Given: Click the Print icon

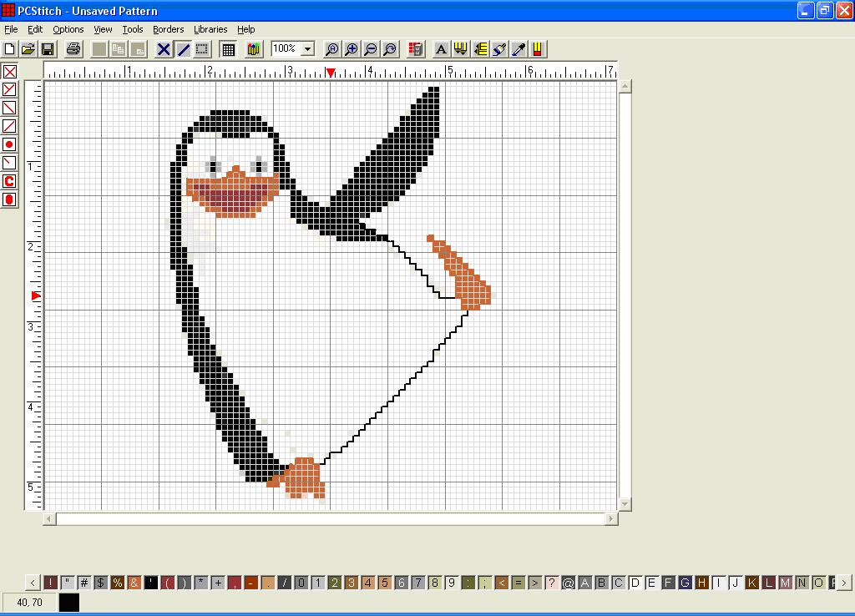Looking at the screenshot, I should coord(73,49).
